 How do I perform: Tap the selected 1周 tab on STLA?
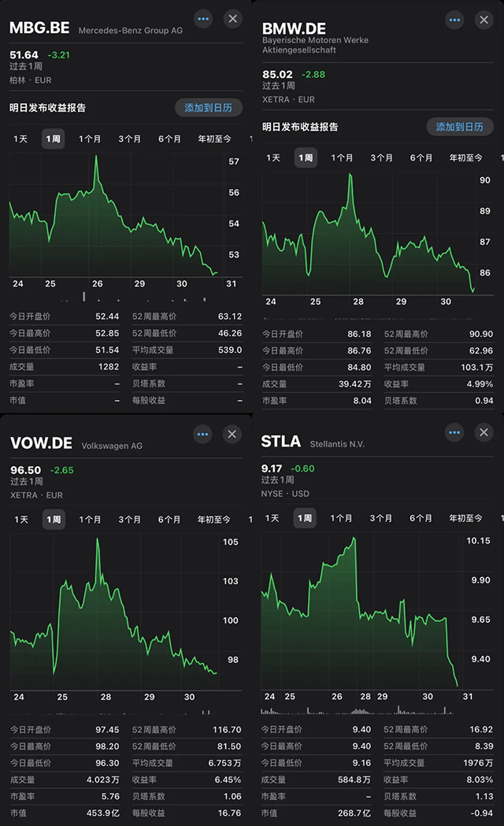[305, 518]
